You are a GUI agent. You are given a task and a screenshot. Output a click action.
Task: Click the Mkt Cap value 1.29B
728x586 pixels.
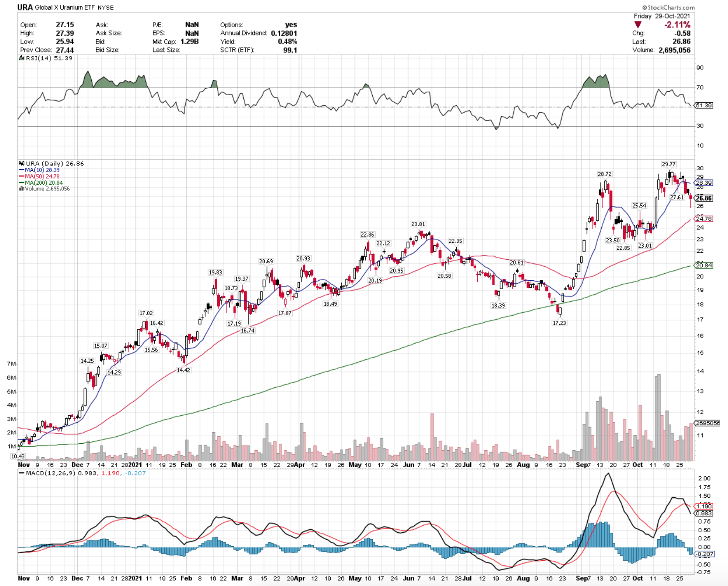(x=190, y=41)
